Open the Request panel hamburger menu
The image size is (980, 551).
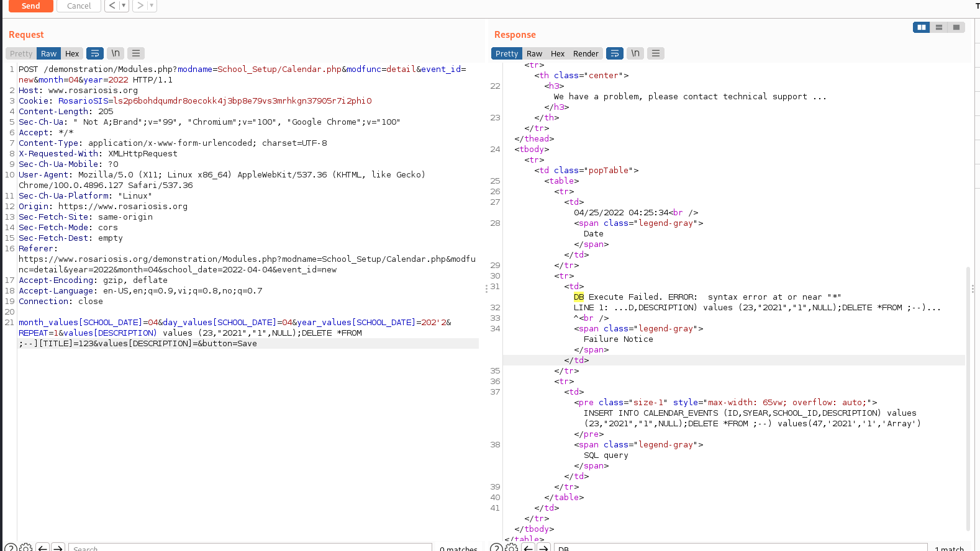136,53
